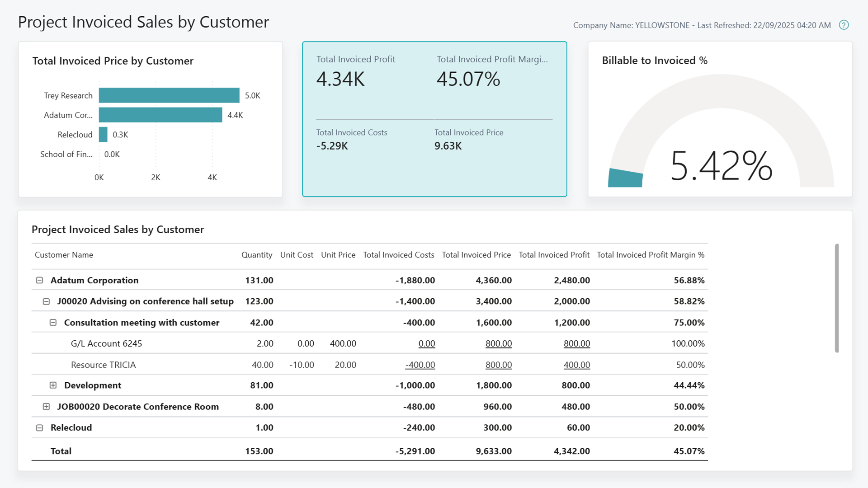The image size is (868, 488).
Task: Open the underlined 400.00 profit for Resource TRICIA
Action: [576, 365]
